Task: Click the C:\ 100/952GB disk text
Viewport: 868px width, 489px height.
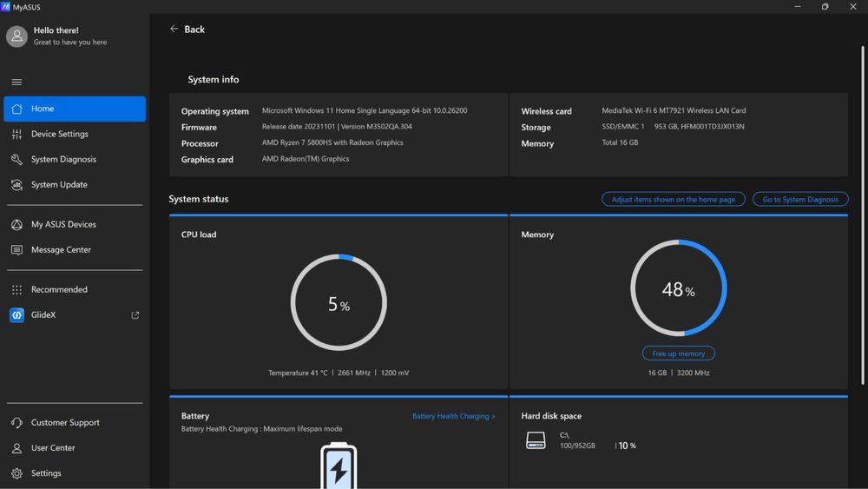Action: click(x=577, y=441)
